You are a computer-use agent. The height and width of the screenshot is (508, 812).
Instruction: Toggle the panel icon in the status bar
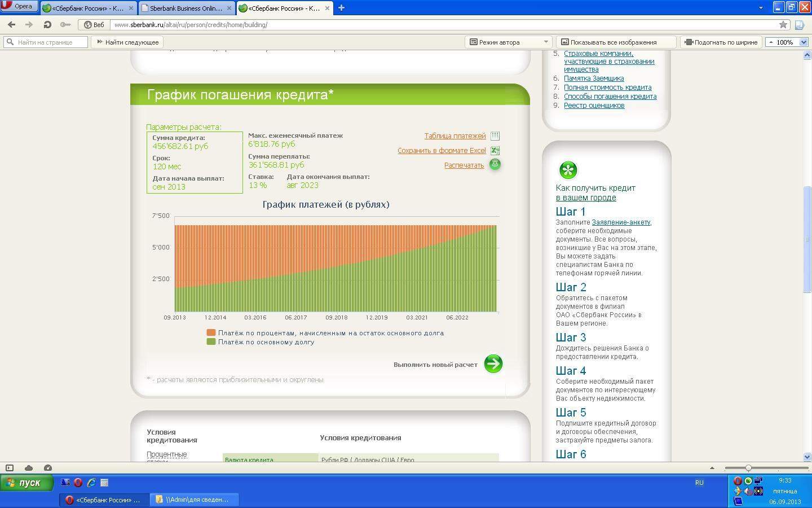10,468
